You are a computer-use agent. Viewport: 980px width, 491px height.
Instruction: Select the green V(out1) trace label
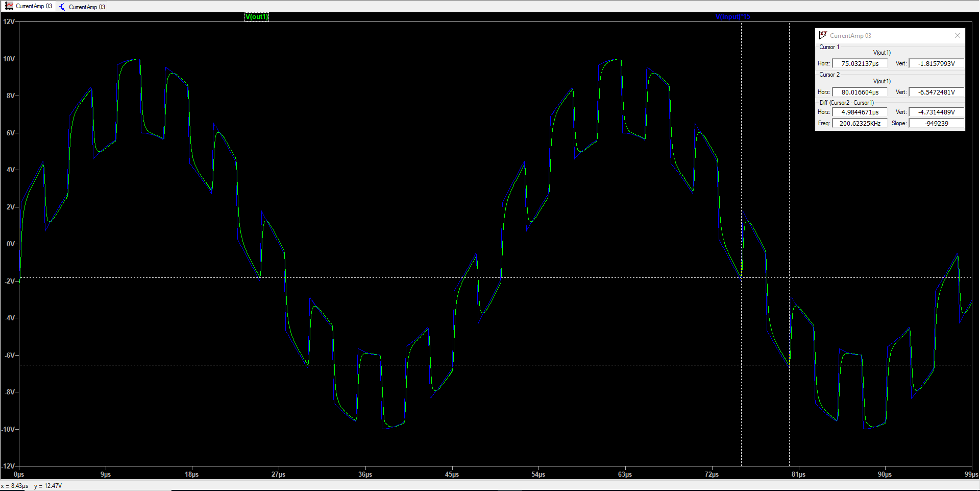(x=257, y=17)
